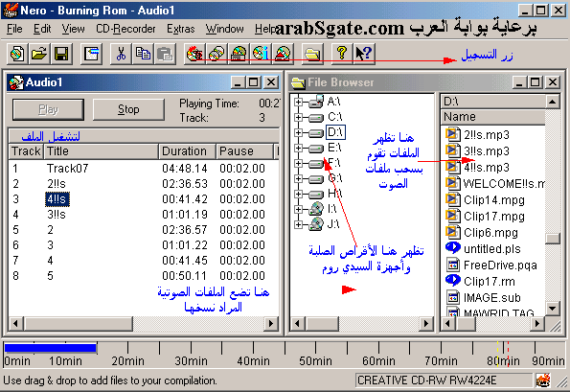
Task: Select the IMAGE.sub file icon
Action: 452,297
